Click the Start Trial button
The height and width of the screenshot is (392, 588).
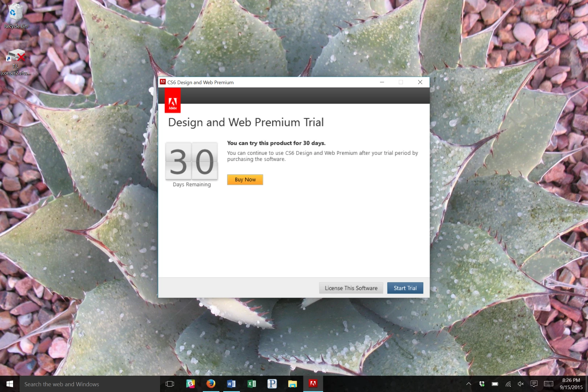[405, 288]
